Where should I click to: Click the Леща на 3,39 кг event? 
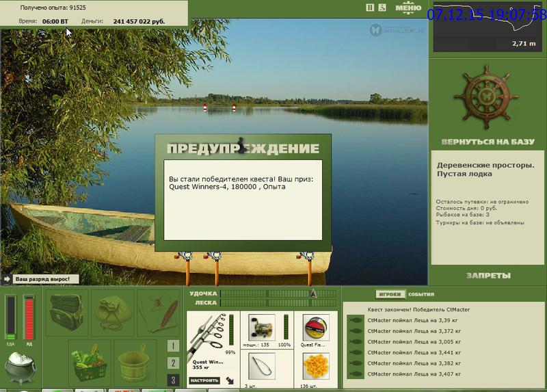click(412, 320)
